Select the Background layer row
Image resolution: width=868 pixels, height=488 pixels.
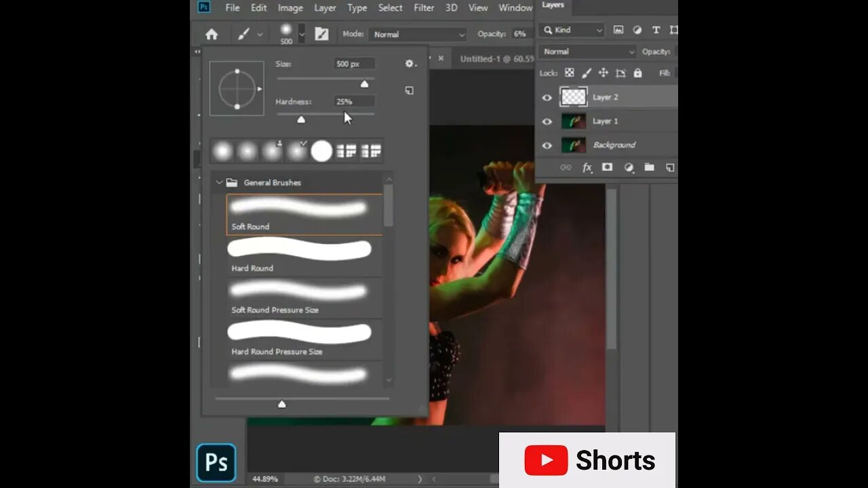click(x=606, y=145)
